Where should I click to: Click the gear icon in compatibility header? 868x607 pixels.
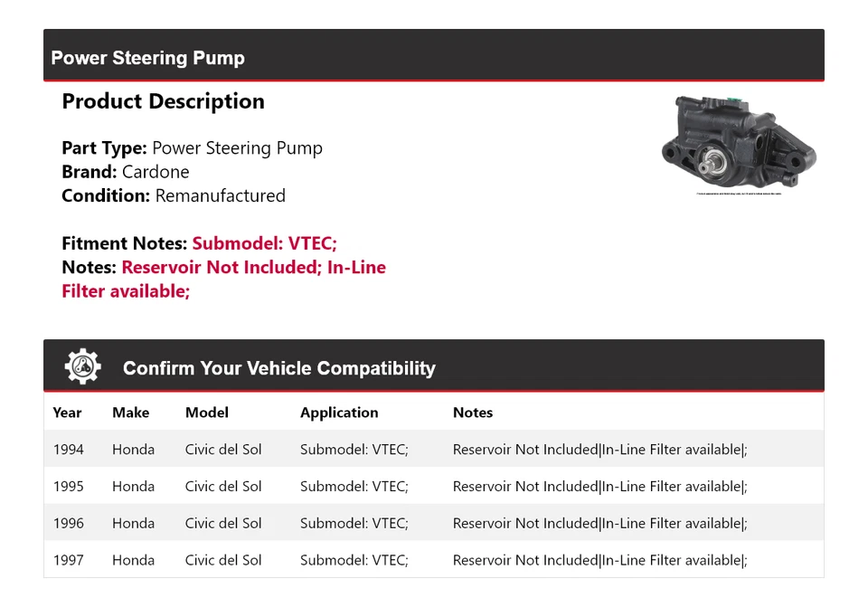82,366
